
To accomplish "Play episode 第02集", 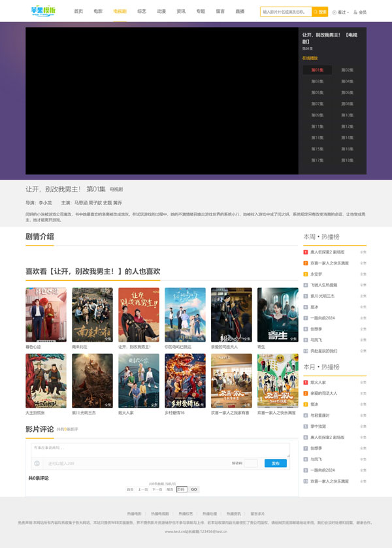I will 347,70.
